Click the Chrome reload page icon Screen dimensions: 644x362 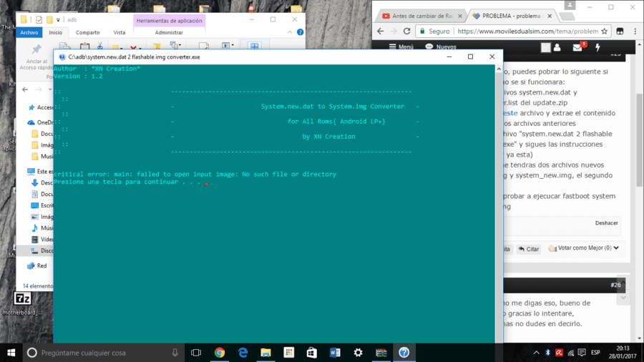point(406,31)
